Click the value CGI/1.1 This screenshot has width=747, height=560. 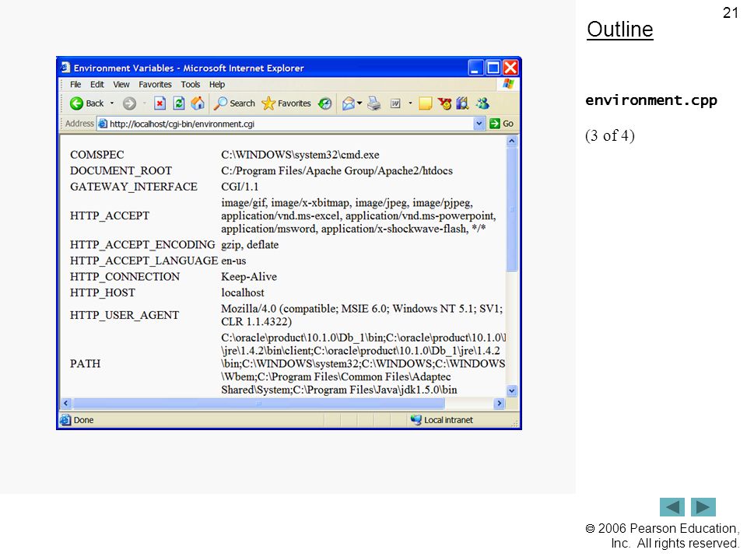[240, 187]
